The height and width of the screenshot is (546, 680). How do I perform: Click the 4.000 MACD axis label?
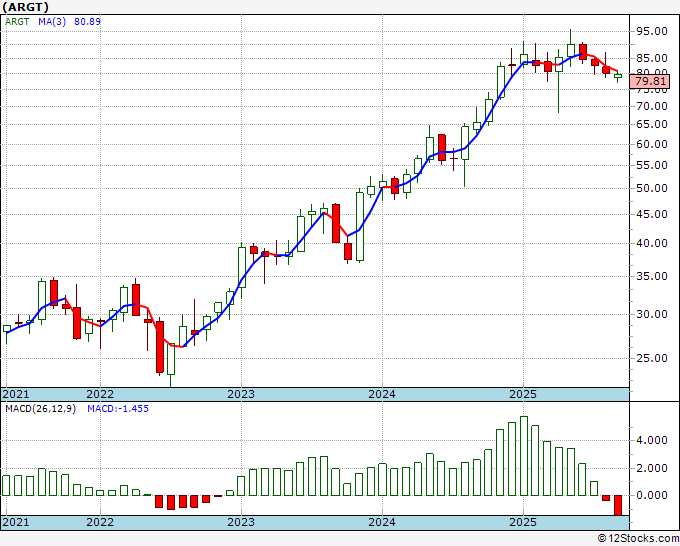(x=651, y=441)
